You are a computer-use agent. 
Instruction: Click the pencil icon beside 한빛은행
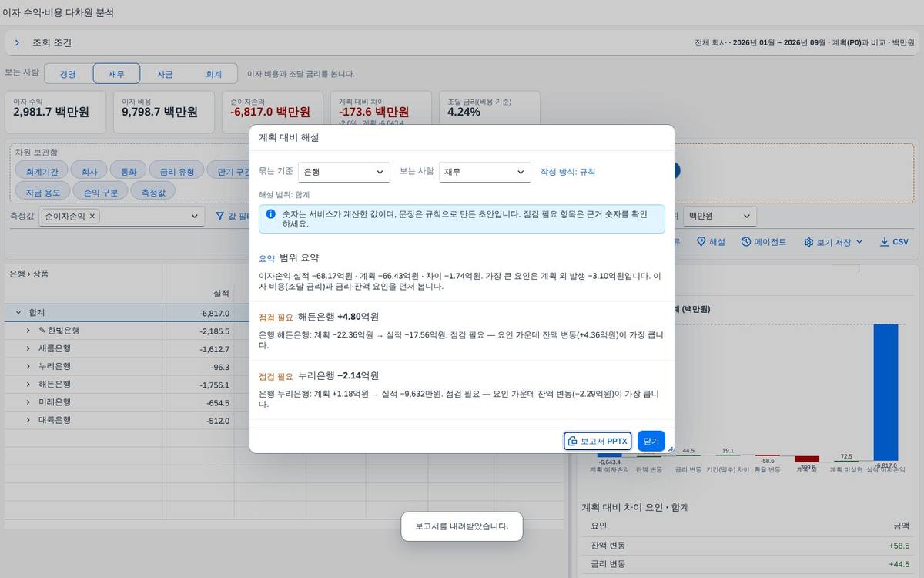click(x=42, y=331)
